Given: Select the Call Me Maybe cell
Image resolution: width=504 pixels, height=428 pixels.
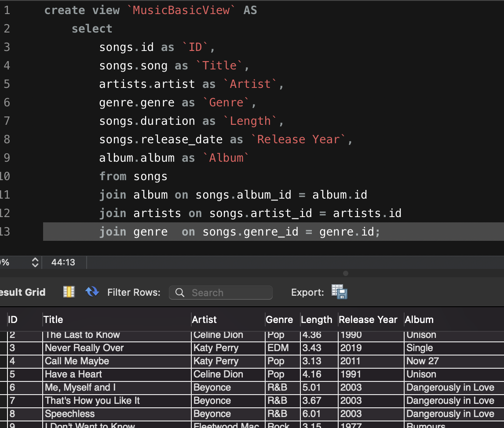Looking at the screenshot, I should click(117, 361).
